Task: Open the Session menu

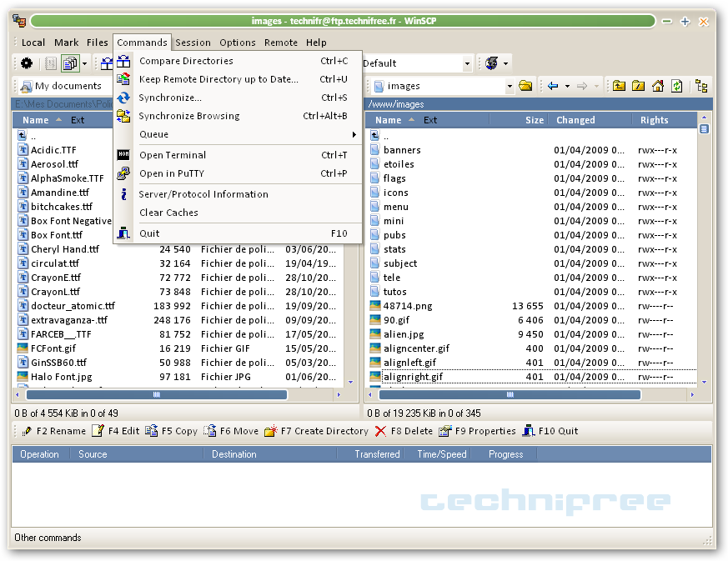Action: coord(193,43)
